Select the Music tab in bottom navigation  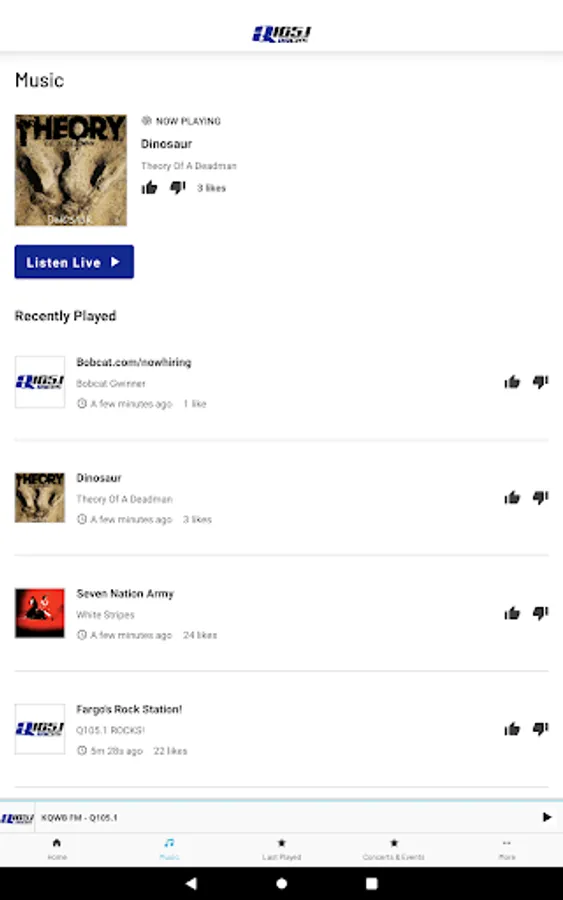pyautogui.click(x=169, y=849)
